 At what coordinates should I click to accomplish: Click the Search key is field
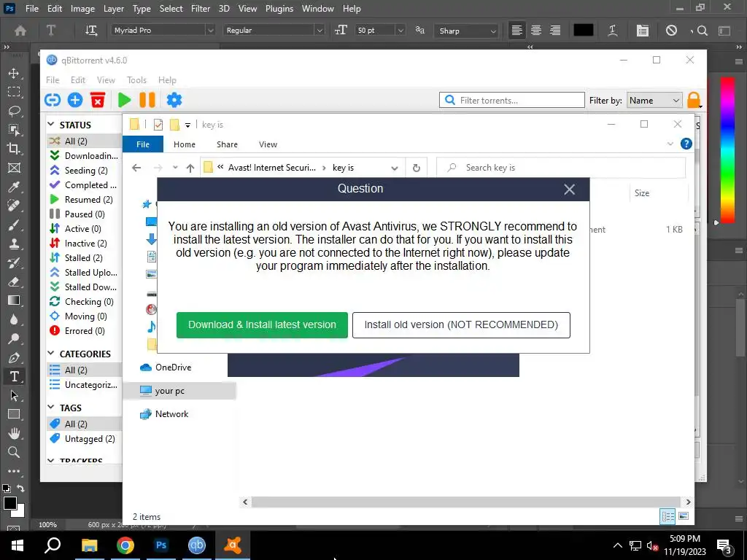(561, 168)
